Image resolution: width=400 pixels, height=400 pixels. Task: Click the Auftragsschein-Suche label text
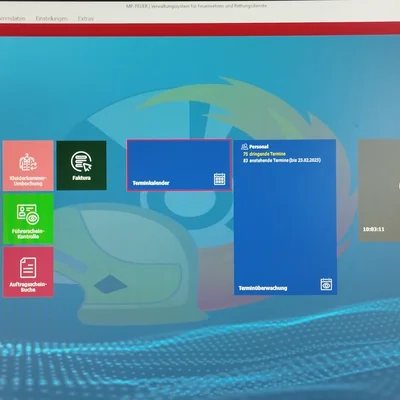click(28, 287)
